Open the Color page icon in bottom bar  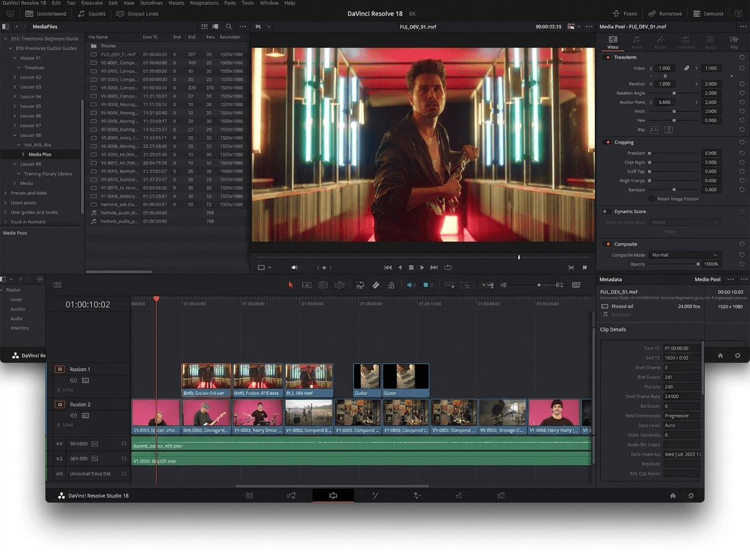click(417, 496)
